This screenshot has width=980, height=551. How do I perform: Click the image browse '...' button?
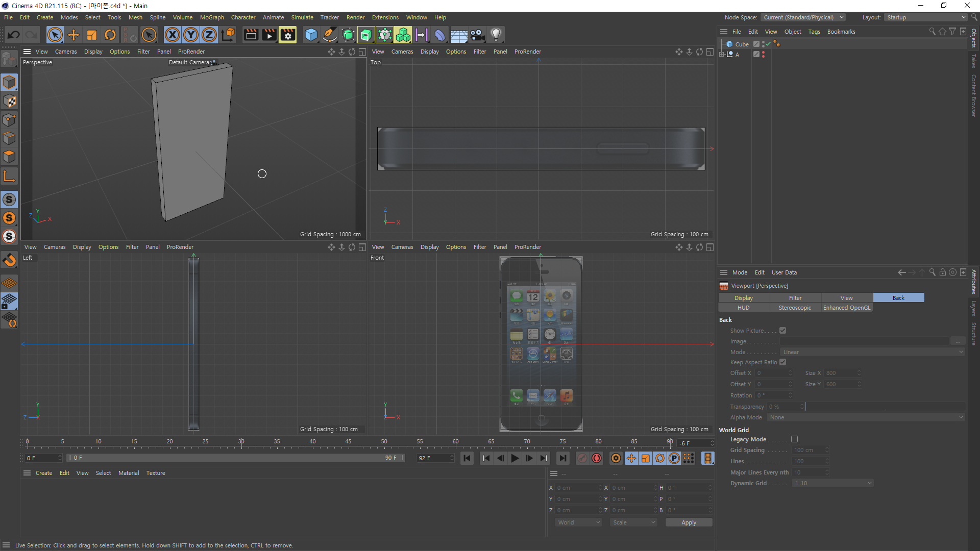(x=958, y=341)
